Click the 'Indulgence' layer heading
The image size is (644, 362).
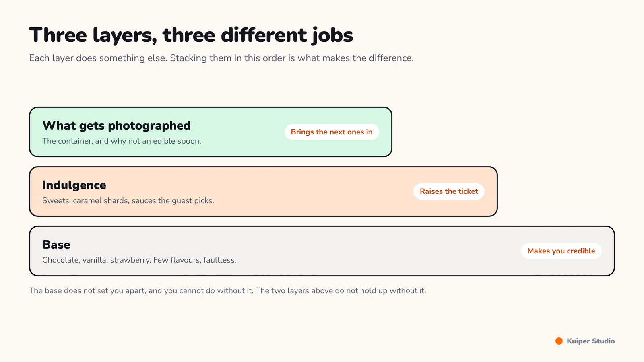click(x=74, y=185)
